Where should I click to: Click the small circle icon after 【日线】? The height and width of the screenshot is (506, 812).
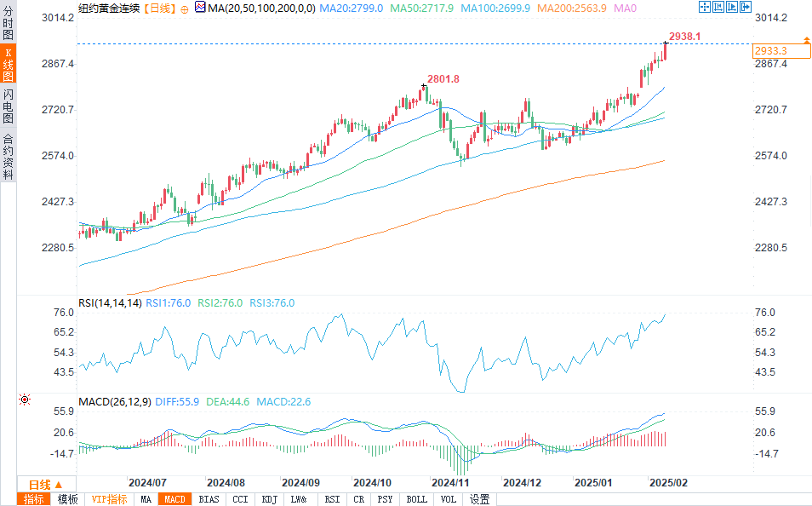coord(185,9)
